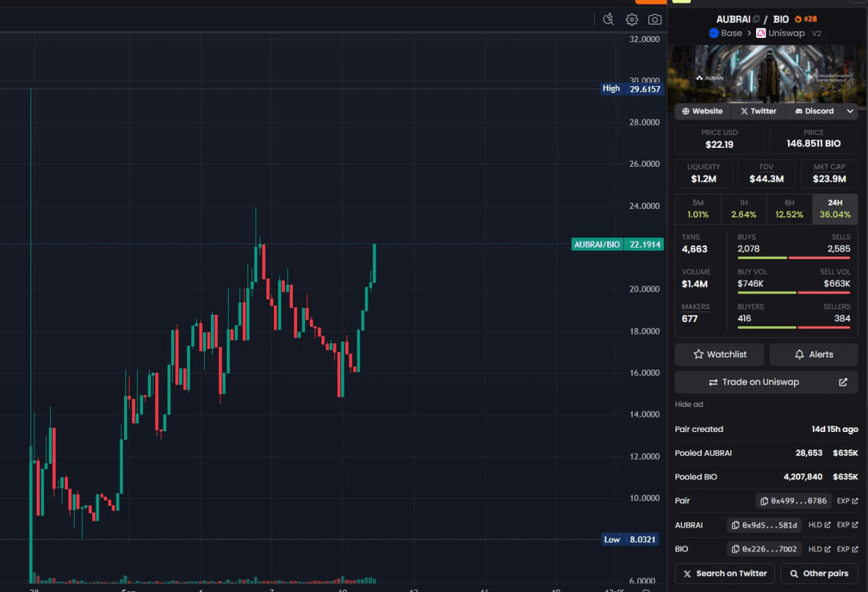
Task: Open the EXP explorer link for AUBRAI
Action: pyautogui.click(x=847, y=525)
